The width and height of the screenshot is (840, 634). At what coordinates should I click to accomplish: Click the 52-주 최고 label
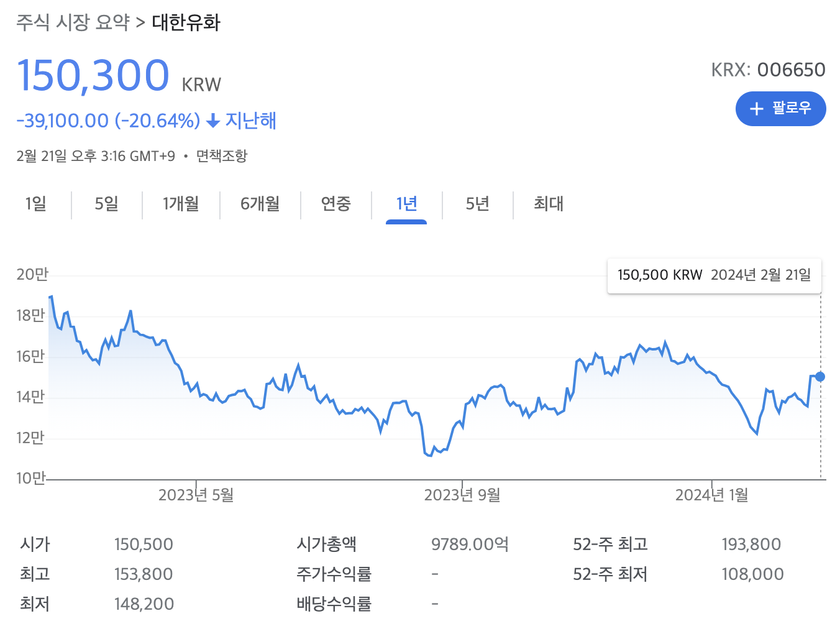(610, 544)
